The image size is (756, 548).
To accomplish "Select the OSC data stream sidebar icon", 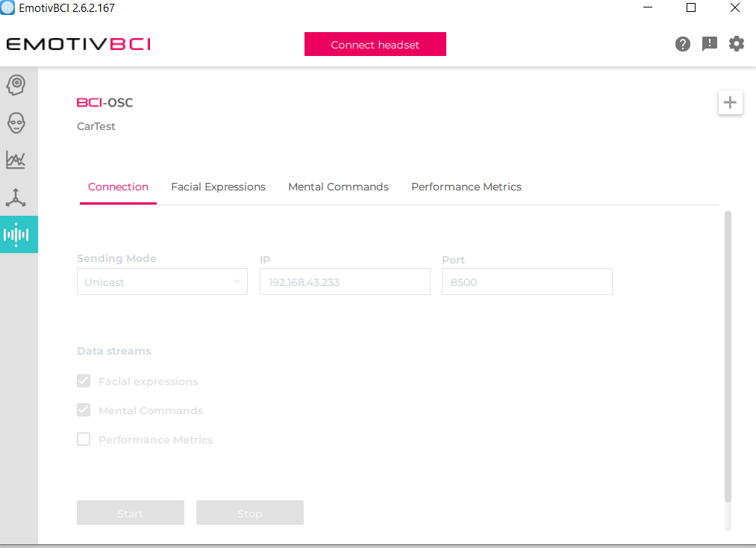I will coord(19,234).
